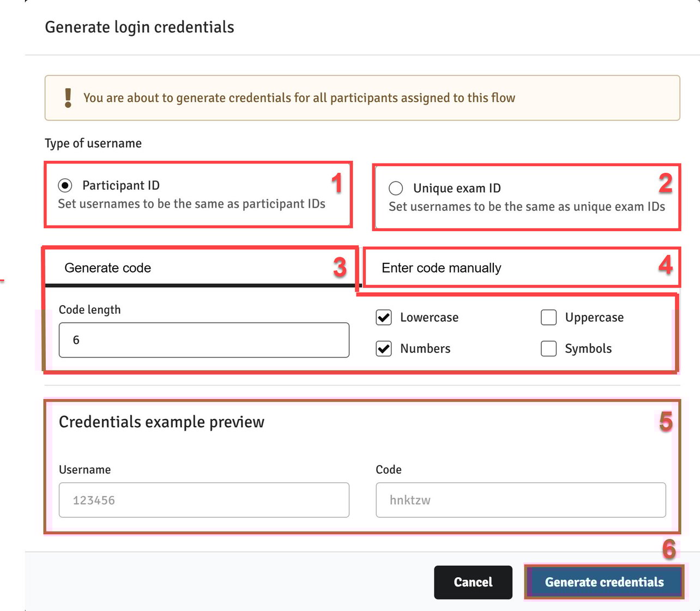Click inside the Code length field
Image resolution: width=700 pixels, height=611 pixels.
click(204, 340)
